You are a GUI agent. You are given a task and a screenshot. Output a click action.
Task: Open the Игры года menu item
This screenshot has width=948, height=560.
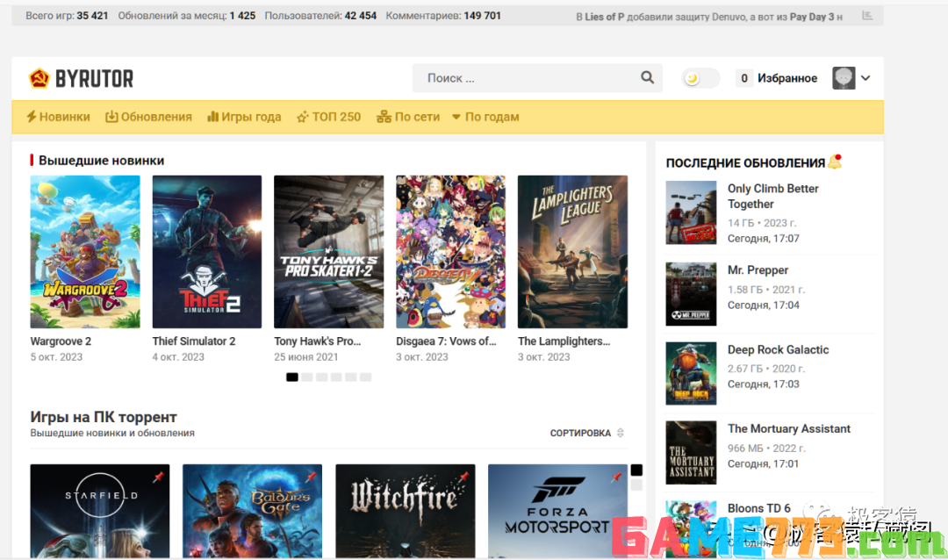coord(244,117)
